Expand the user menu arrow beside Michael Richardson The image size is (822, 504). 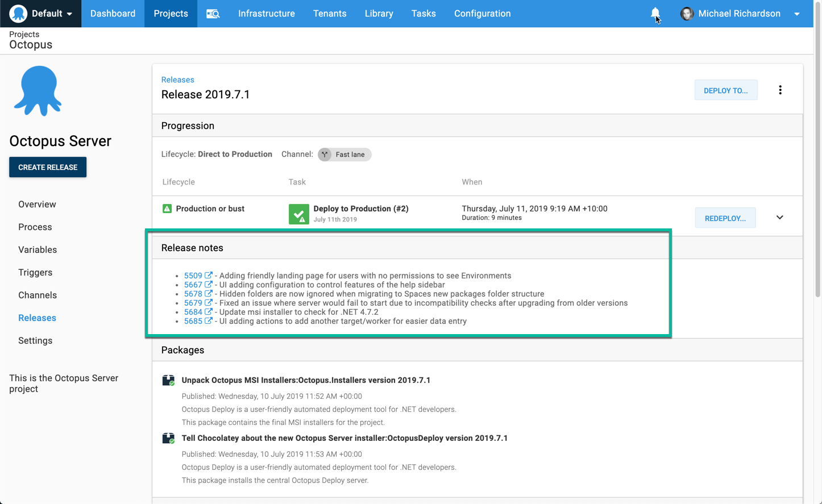tap(797, 14)
